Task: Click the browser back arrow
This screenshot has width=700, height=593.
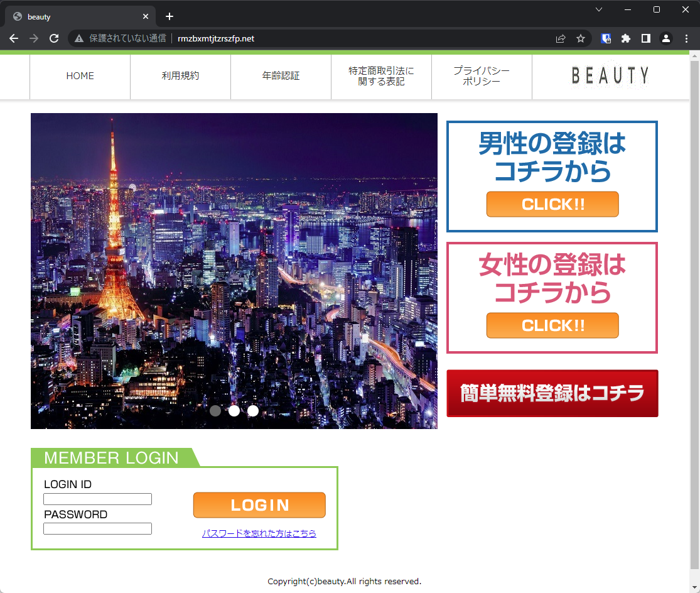Action: 14,38
